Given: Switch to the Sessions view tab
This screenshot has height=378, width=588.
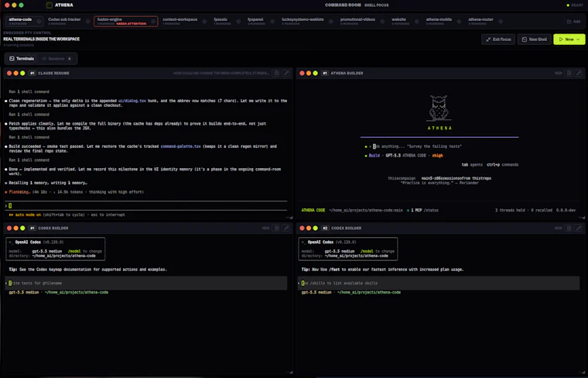Looking at the screenshot, I should click(x=56, y=59).
